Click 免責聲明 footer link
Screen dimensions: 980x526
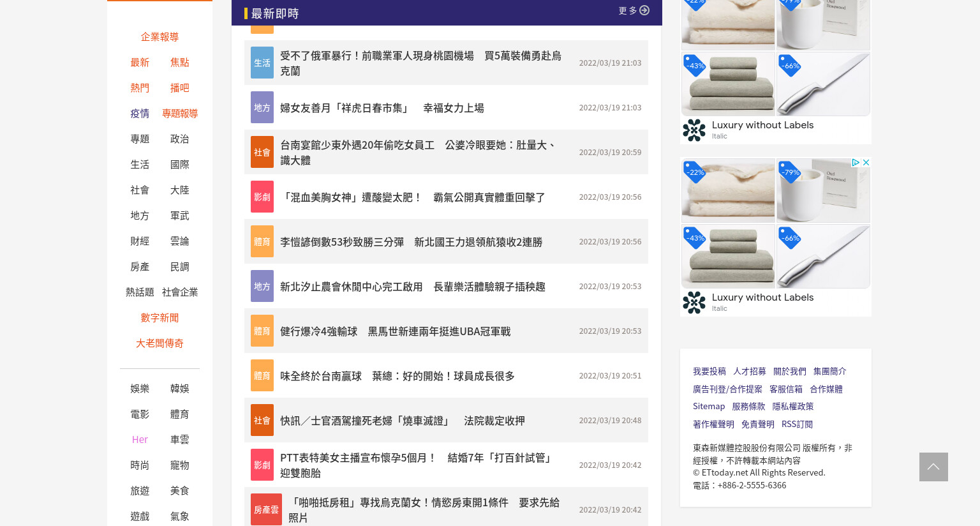(758, 425)
